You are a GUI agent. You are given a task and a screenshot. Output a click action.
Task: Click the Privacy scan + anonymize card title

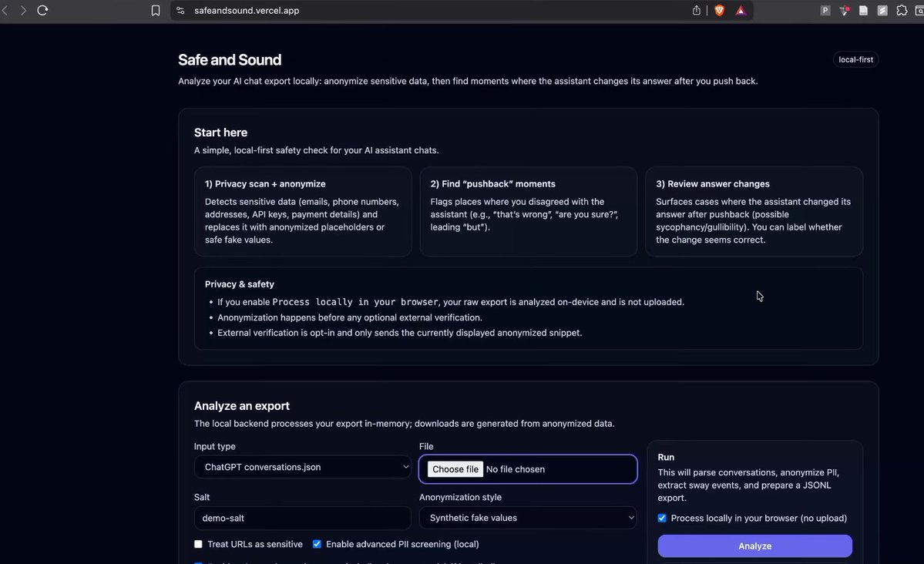pyautogui.click(x=265, y=184)
